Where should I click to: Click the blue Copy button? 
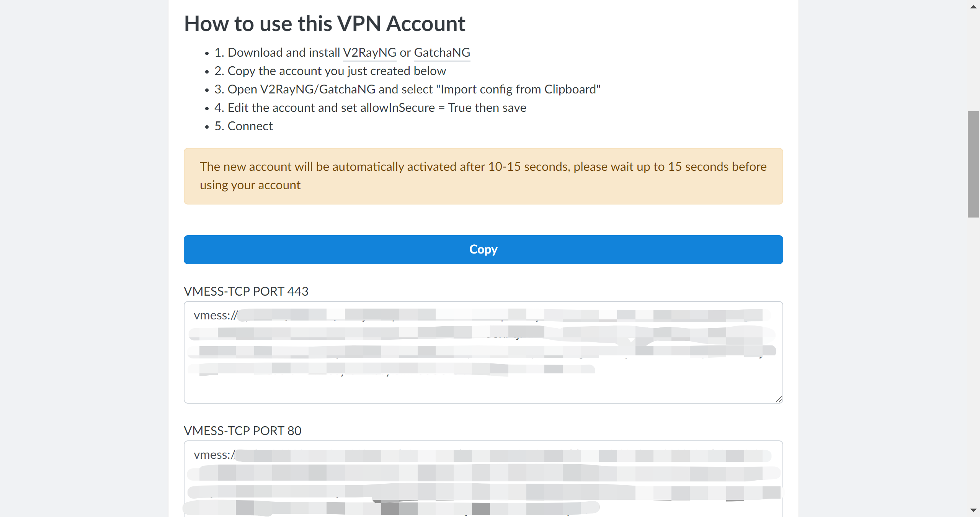483,249
